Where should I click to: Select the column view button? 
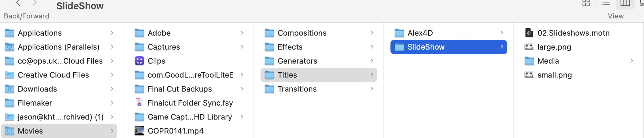[x=625, y=3]
